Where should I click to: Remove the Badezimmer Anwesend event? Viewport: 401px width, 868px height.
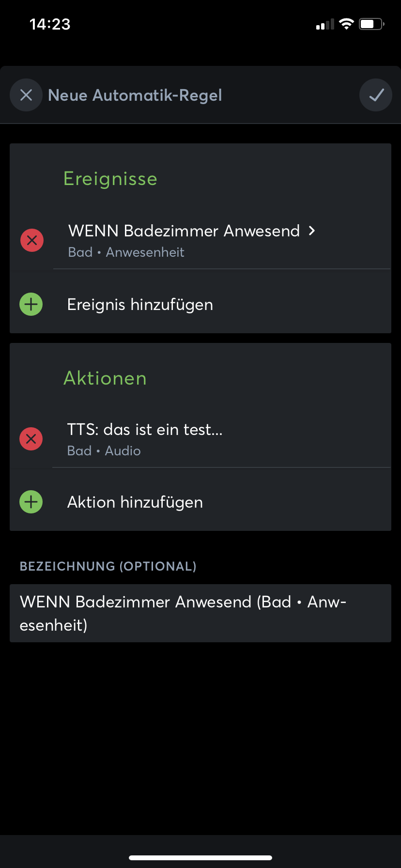point(32,240)
